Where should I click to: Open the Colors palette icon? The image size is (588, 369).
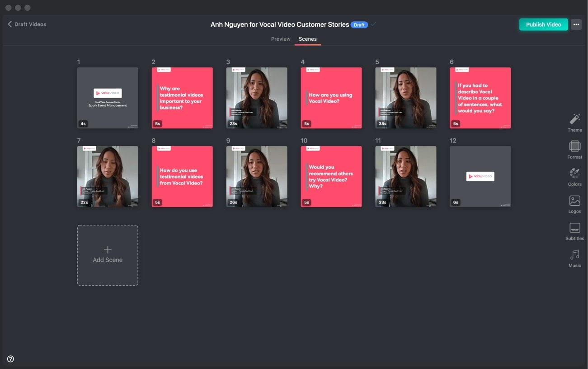(574, 173)
